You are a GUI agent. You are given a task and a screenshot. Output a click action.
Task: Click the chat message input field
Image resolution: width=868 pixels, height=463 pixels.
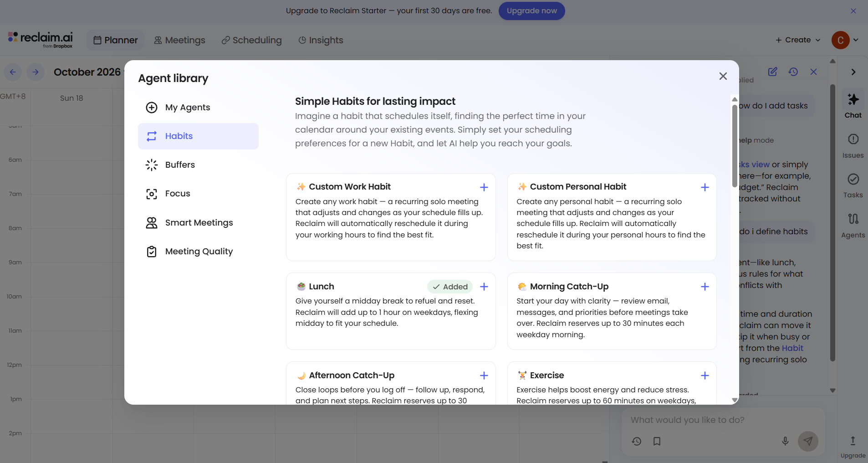click(x=723, y=420)
